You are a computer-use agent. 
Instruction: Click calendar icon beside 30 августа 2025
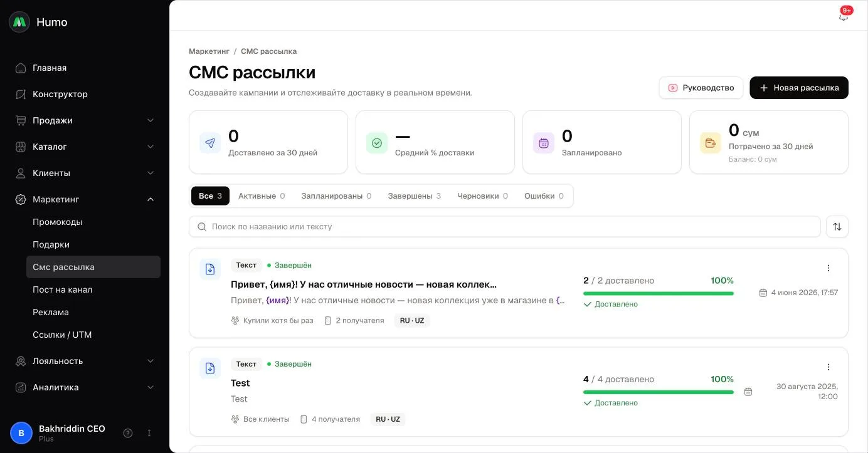tap(748, 392)
